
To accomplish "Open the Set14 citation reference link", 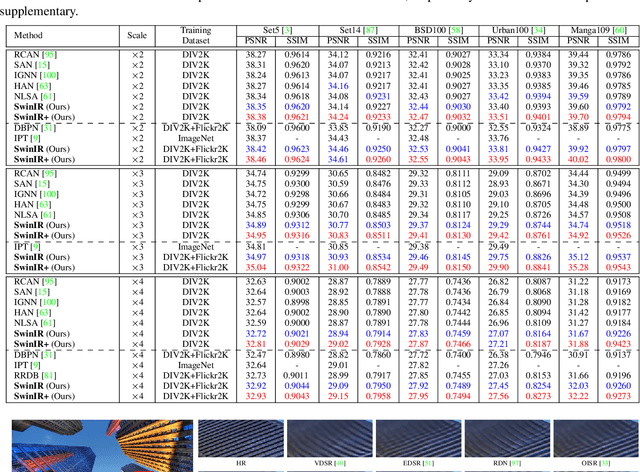I will 373,32.
